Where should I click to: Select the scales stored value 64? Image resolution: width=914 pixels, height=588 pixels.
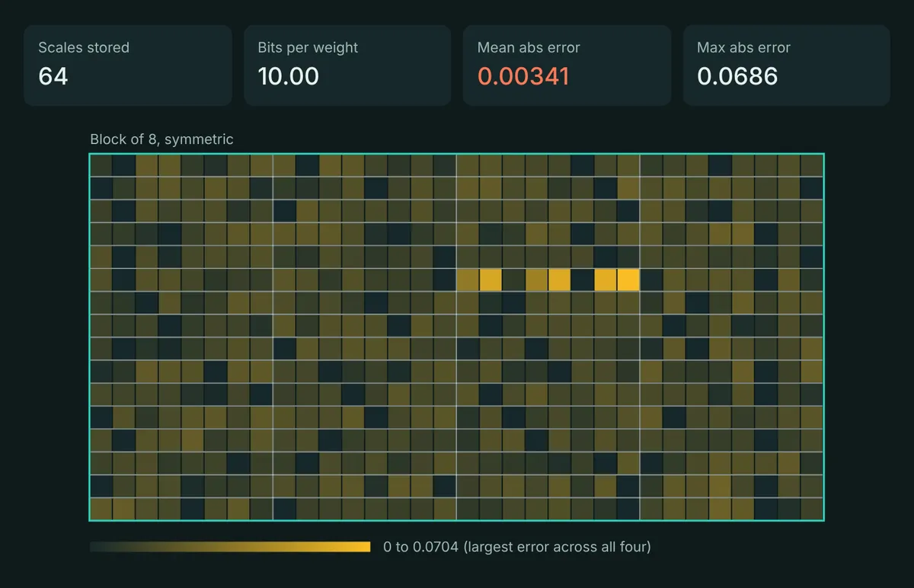coord(53,76)
